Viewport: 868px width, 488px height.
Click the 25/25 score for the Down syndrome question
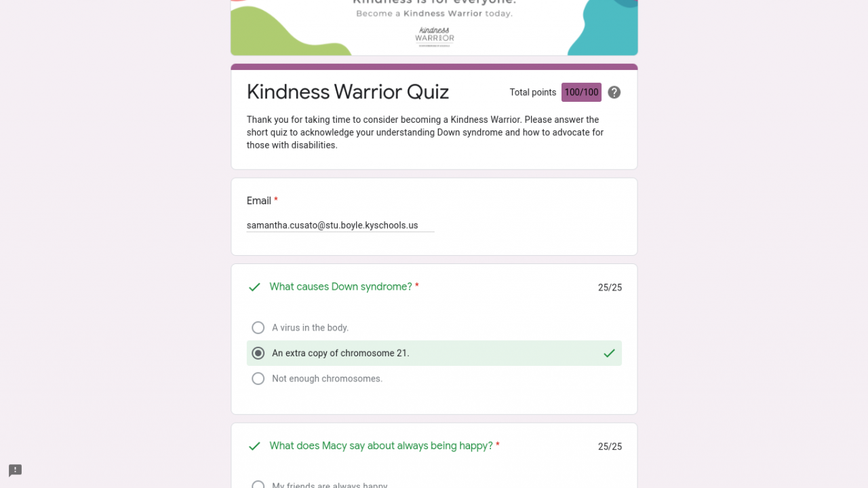click(610, 288)
